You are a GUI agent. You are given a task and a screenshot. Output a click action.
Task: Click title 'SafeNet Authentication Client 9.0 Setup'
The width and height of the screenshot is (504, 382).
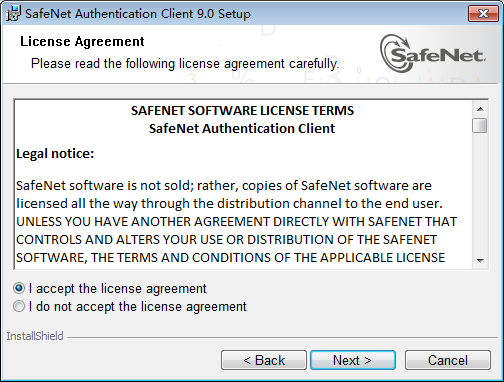138,14
